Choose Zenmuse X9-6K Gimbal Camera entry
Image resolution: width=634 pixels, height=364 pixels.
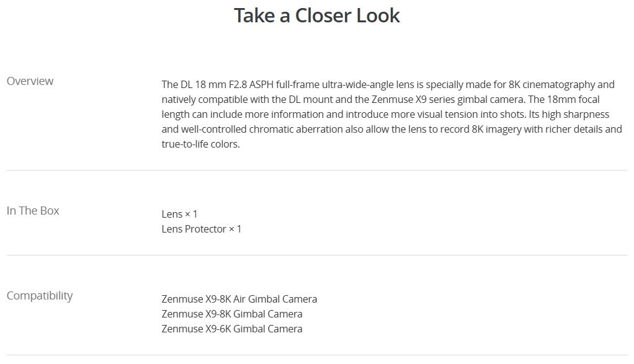231,329
